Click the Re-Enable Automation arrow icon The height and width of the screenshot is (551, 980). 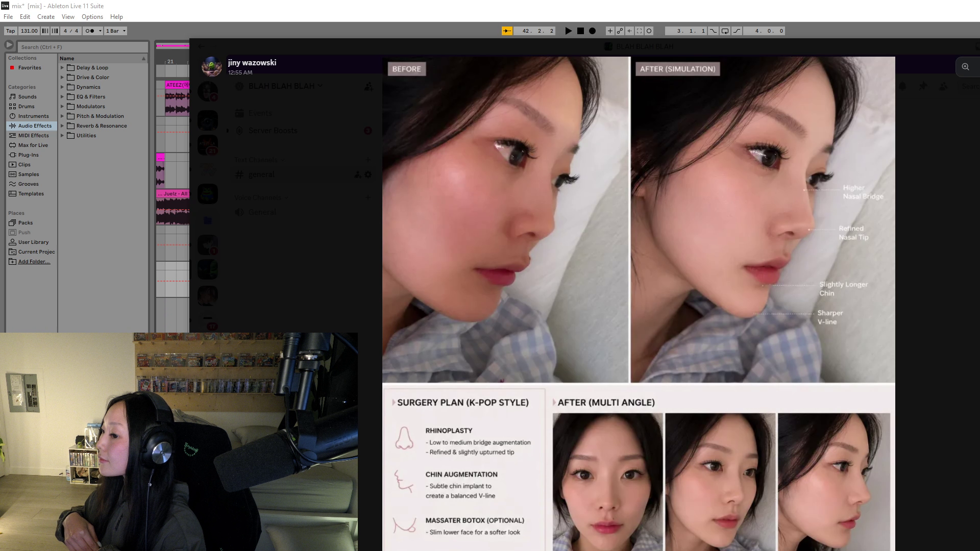pyautogui.click(x=629, y=31)
